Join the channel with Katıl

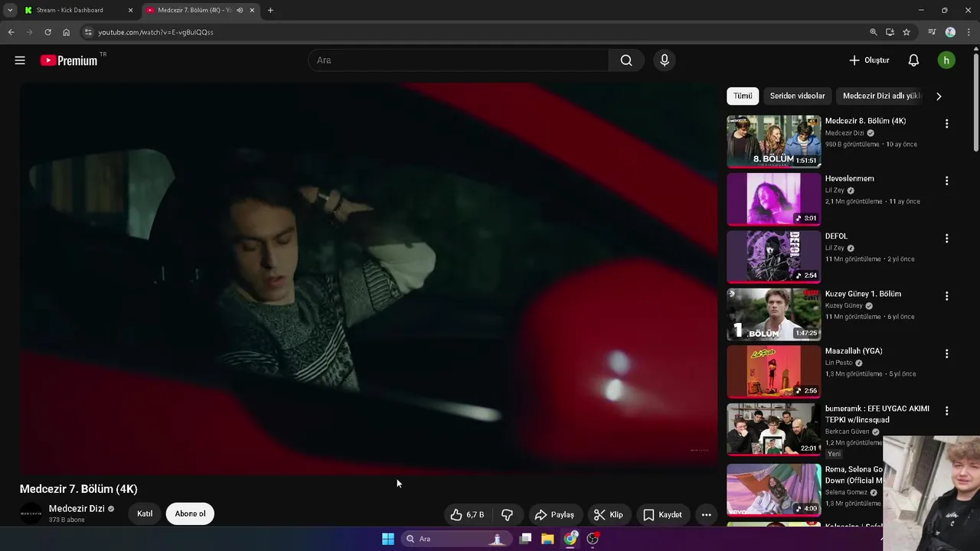[145, 514]
